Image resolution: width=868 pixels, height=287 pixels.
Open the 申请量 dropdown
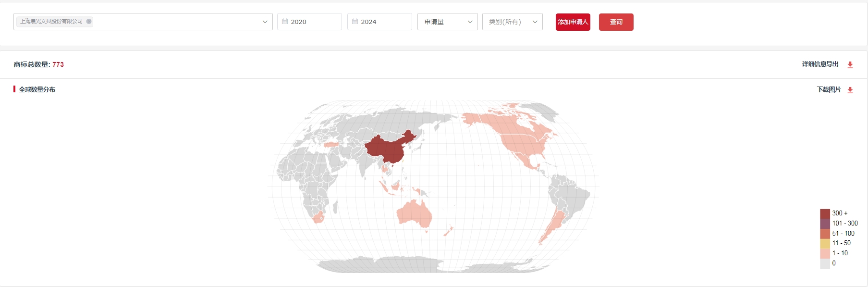(448, 22)
